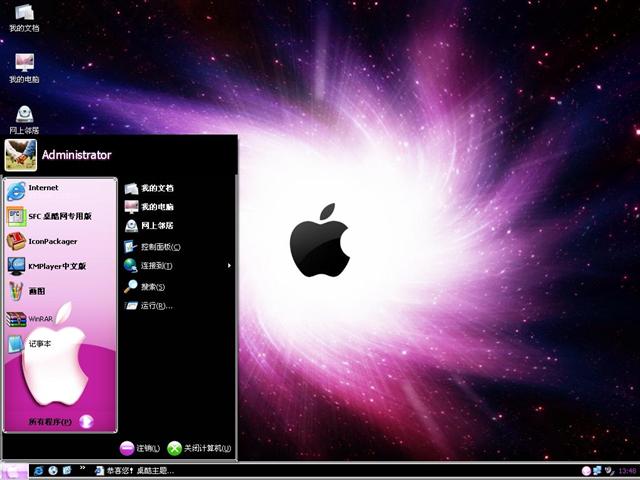Click the gray input tray icon
The width and height of the screenshot is (640, 480).
609,471
